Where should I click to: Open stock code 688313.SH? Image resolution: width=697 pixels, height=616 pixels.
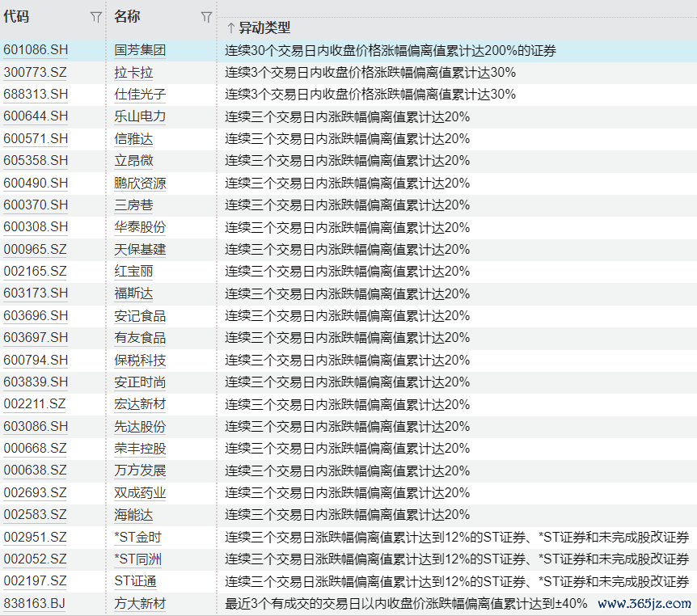36,95
